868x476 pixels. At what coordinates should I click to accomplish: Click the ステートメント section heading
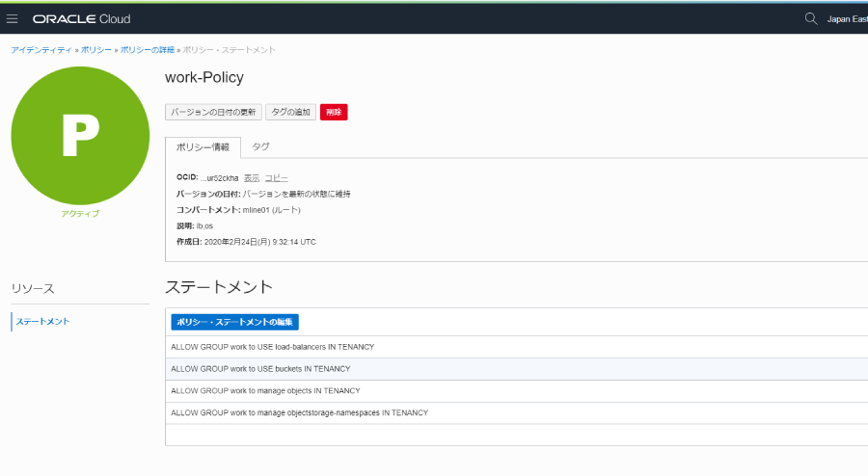[219, 287]
